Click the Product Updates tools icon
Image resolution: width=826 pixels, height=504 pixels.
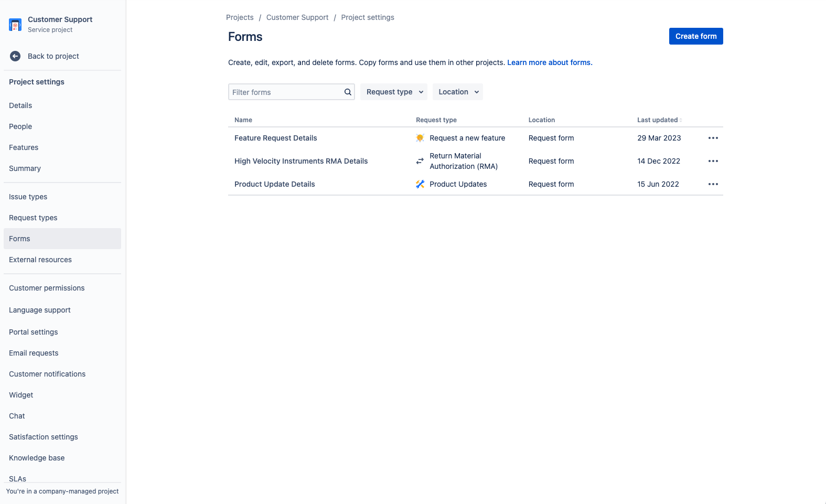[420, 184]
